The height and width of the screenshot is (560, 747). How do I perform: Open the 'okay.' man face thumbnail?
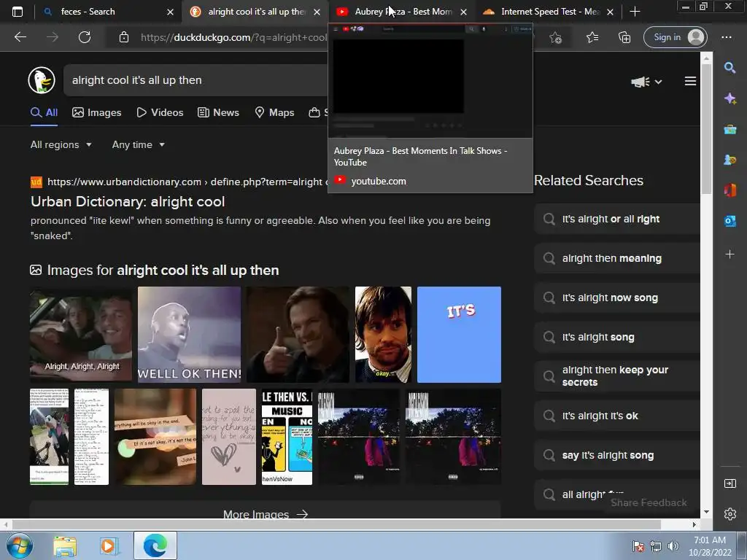point(383,334)
